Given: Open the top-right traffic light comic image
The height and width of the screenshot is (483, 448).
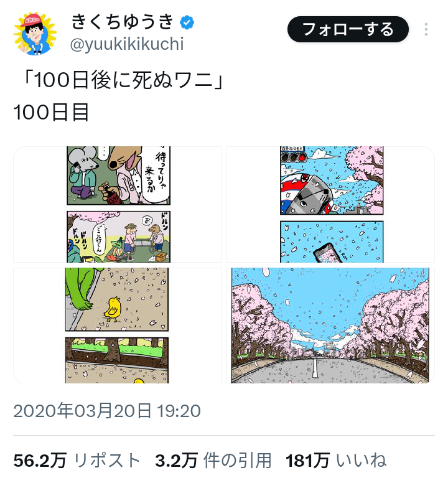Looking at the screenshot, I should [330, 205].
